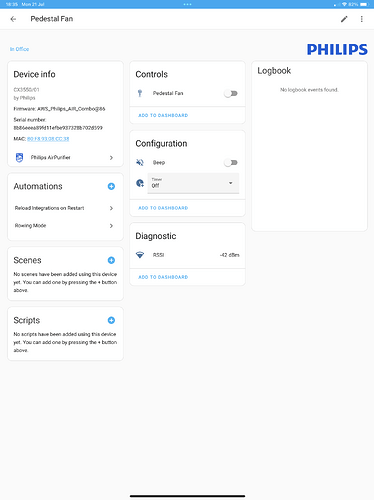Click the RSSI -42 dBm value
The width and height of the screenshot is (374, 500).
click(230, 255)
